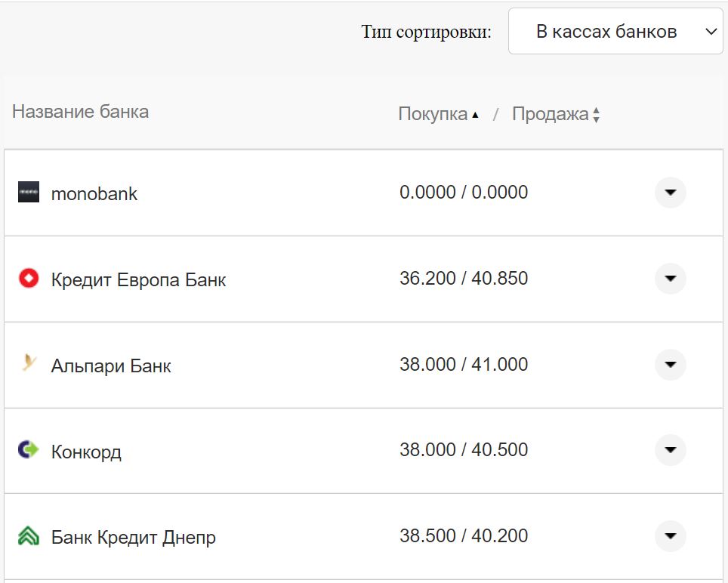This screenshot has height=583, width=728.
Task: Click the Конкорд bank name
Action: (86, 452)
